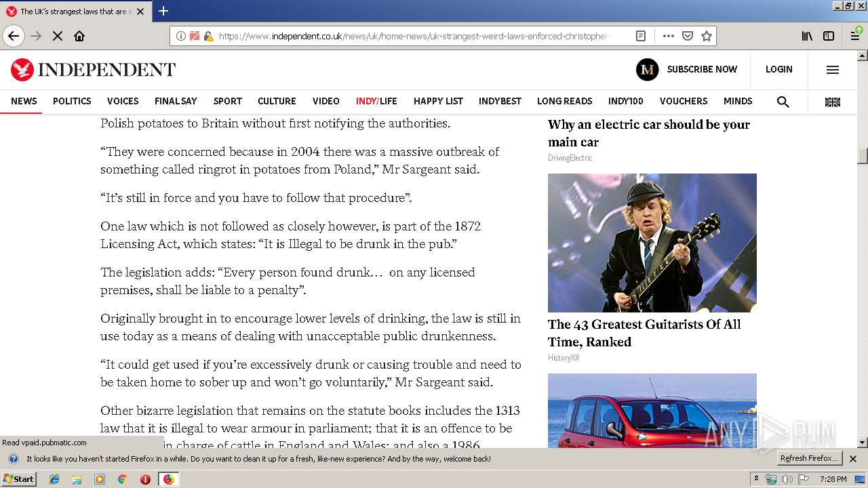Viewport: 868px width, 488px height.
Task: Go to the VIDEO section
Action: tap(326, 101)
